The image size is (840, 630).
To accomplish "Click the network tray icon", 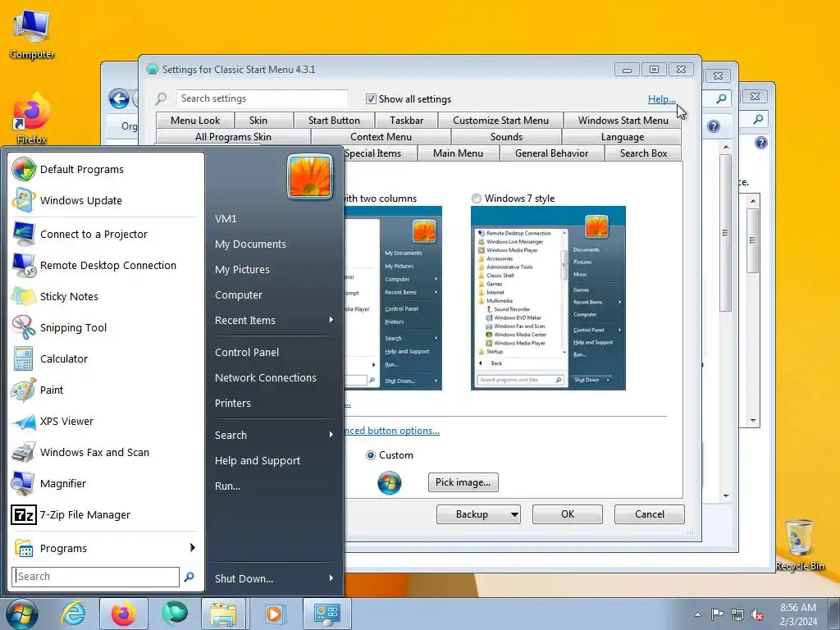I will [x=737, y=614].
